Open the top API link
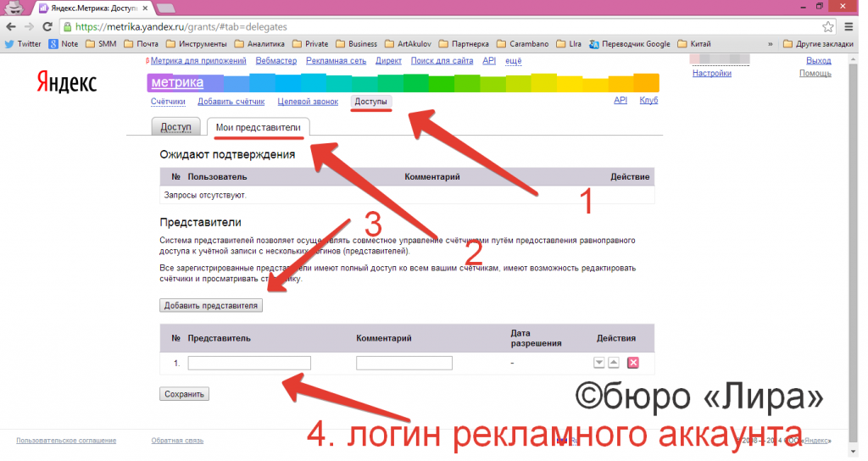The image size is (868, 461). coord(489,61)
